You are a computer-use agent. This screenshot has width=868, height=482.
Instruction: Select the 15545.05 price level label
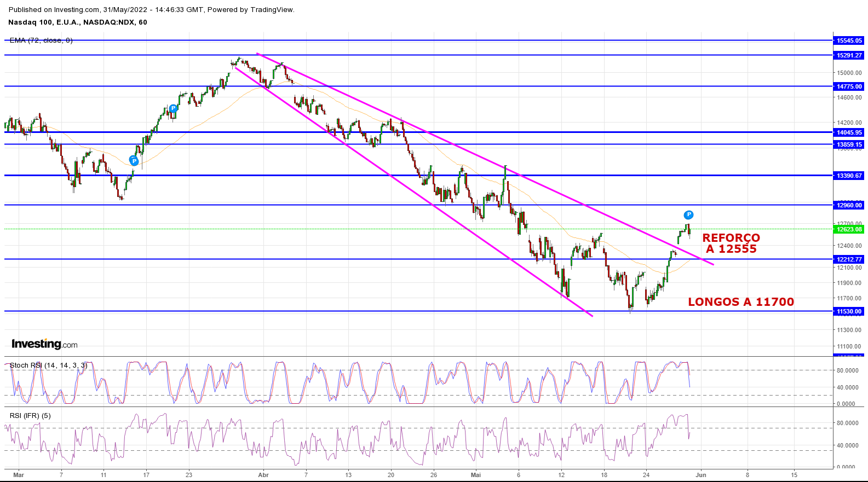[849, 40]
